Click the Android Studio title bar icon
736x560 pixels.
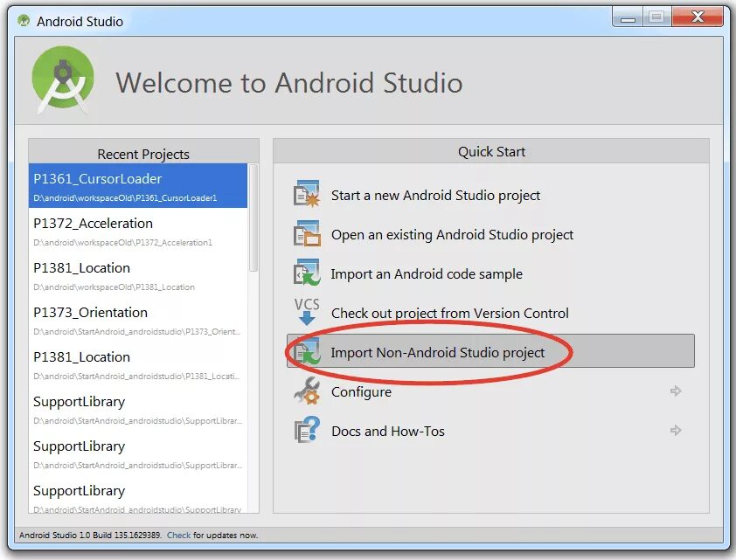[24, 21]
